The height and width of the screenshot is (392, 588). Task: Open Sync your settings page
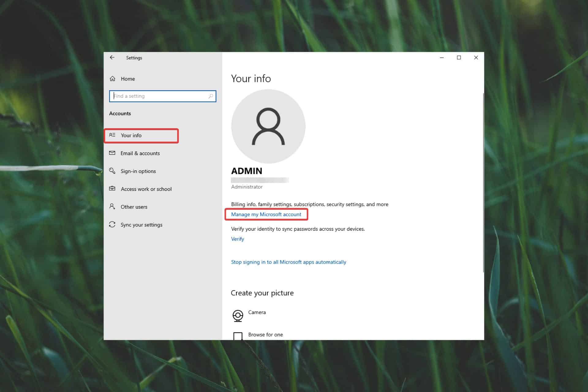pos(141,225)
